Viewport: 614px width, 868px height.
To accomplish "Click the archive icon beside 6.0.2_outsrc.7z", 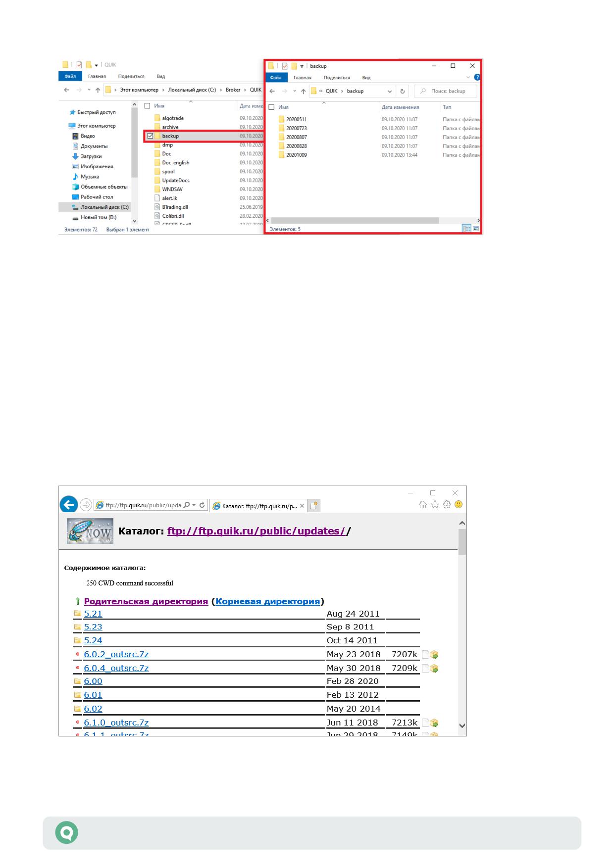I will click(x=434, y=655).
